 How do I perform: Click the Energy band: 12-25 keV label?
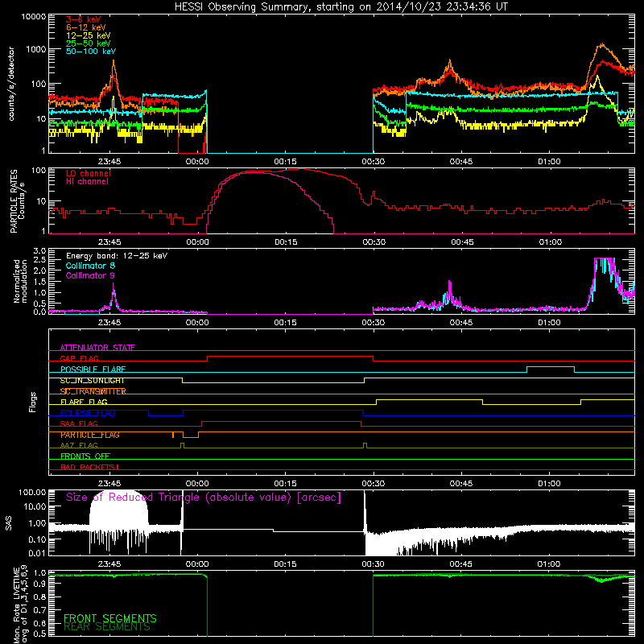pyautogui.click(x=117, y=256)
